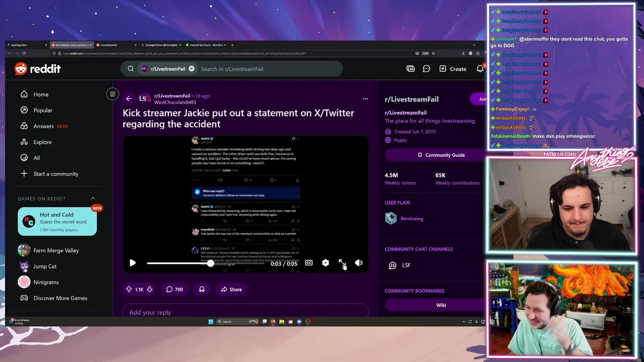This screenshot has height=362, width=644.
Task: Remove the r/LivestreamFail search filter
Action: click(191, 69)
